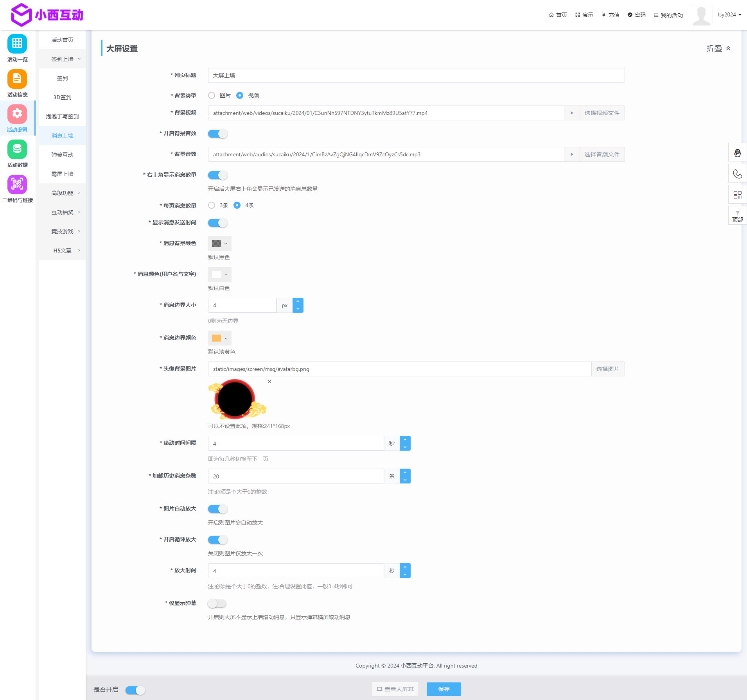Open the QQ customer service icon
This screenshot has height=700, width=747.
point(738,152)
